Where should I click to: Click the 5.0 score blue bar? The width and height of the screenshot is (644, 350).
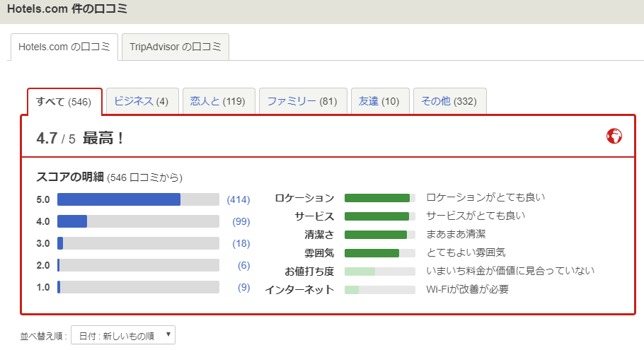coord(119,200)
